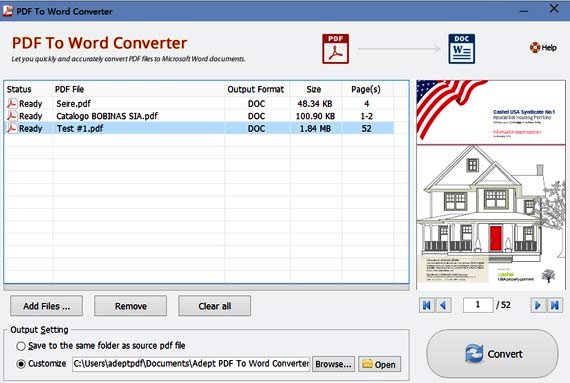Jump to last preview page

555,305
